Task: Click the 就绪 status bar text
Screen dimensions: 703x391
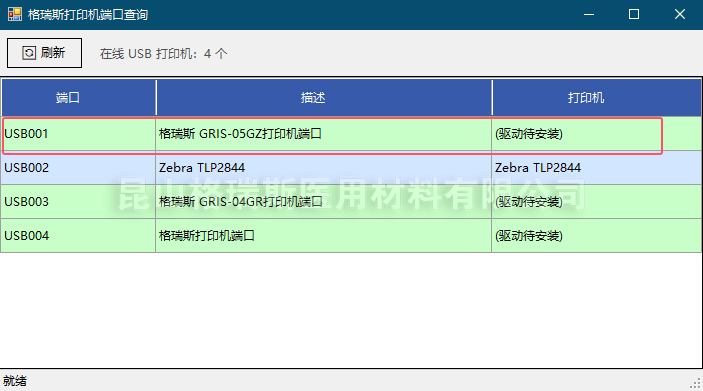Action: click(x=15, y=381)
